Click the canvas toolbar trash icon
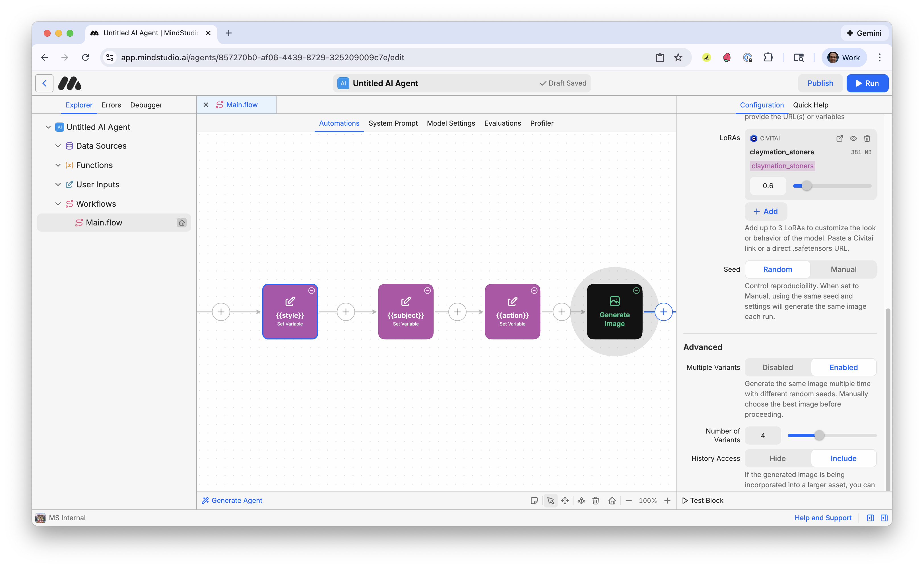Image resolution: width=924 pixels, height=568 pixels. point(596,500)
